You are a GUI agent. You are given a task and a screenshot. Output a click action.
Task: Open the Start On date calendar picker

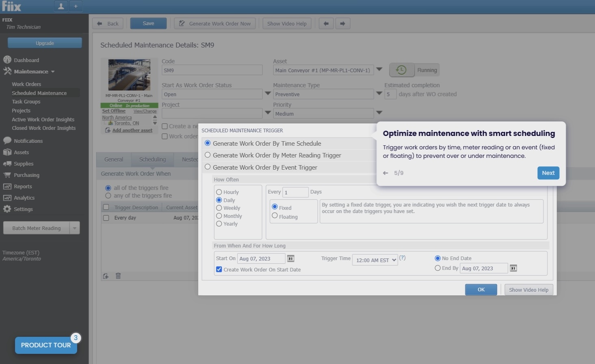[291, 258]
